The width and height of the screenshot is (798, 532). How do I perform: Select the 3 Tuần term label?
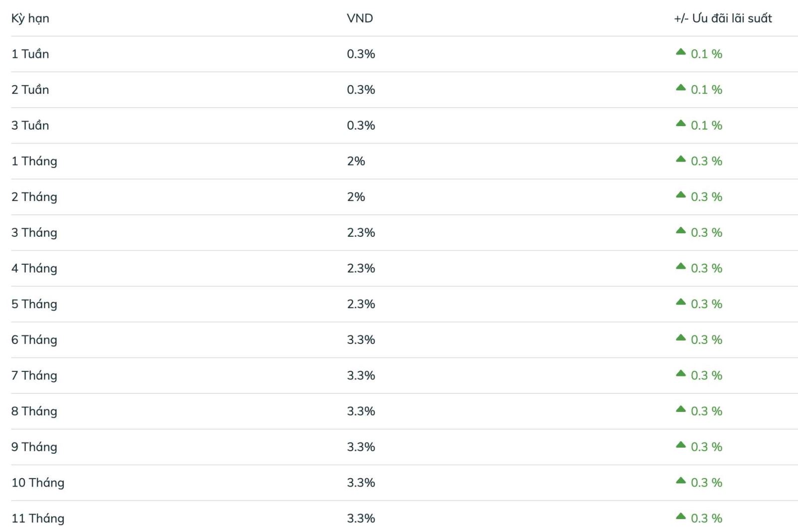click(30, 125)
